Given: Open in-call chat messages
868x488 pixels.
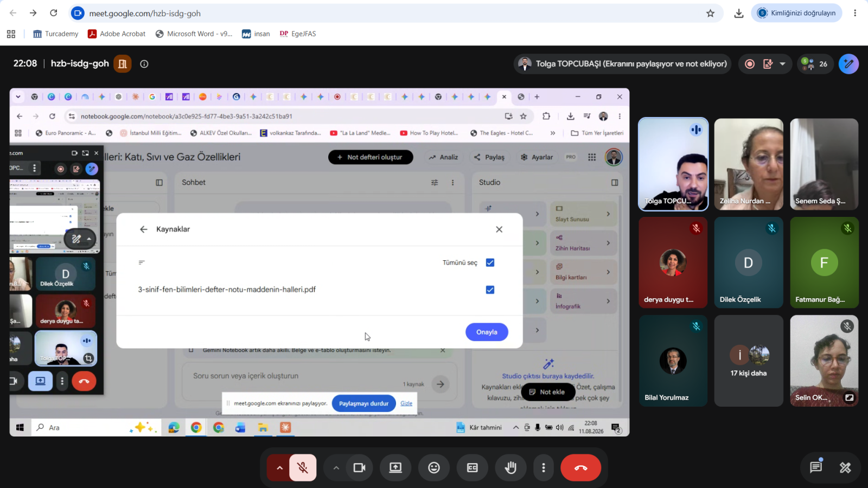Looking at the screenshot, I should [x=816, y=467].
